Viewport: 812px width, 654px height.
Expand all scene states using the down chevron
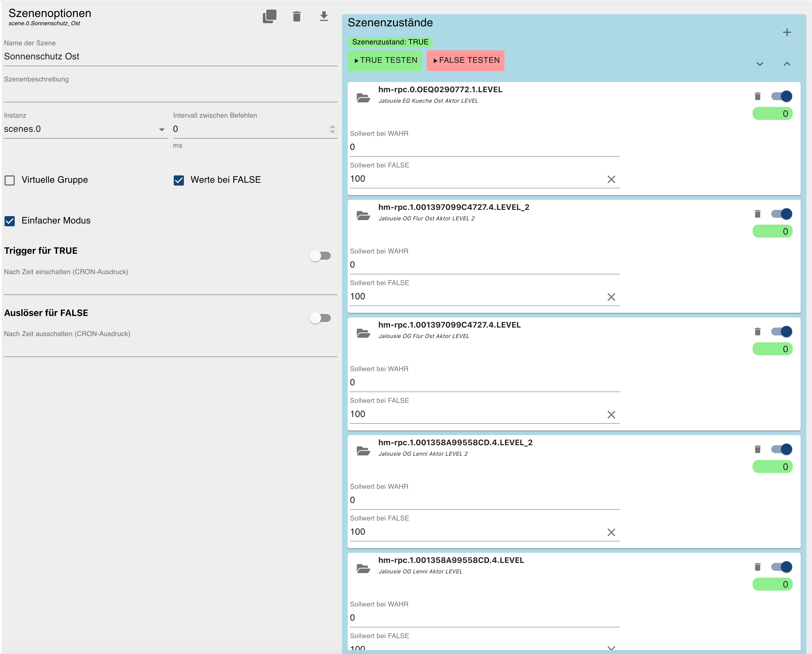760,64
